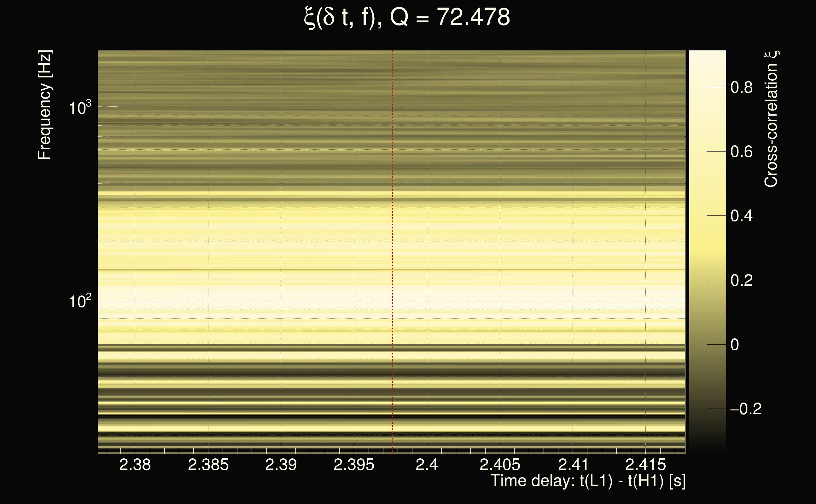The height and width of the screenshot is (504, 816).
Task: Click the 2.4 x-axis tick label
Action: click(427, 465)
